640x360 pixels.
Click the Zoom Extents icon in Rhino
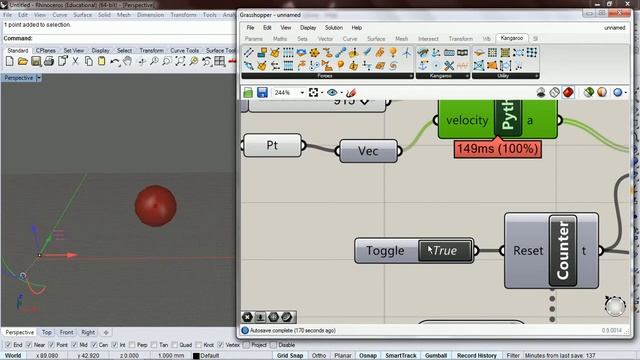click(180, 61)
